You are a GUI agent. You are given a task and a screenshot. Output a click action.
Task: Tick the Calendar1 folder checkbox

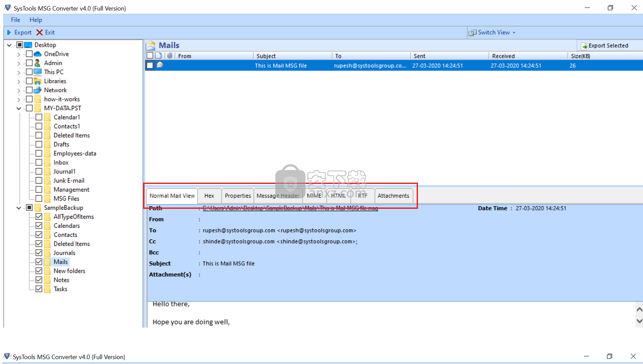(x=39, y=117)
